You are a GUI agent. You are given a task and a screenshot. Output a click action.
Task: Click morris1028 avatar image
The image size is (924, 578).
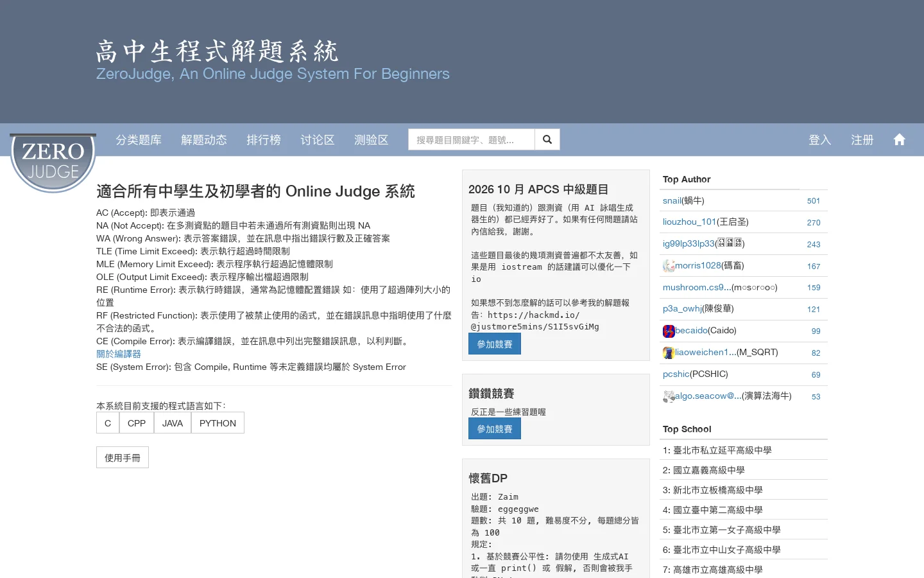669,266
